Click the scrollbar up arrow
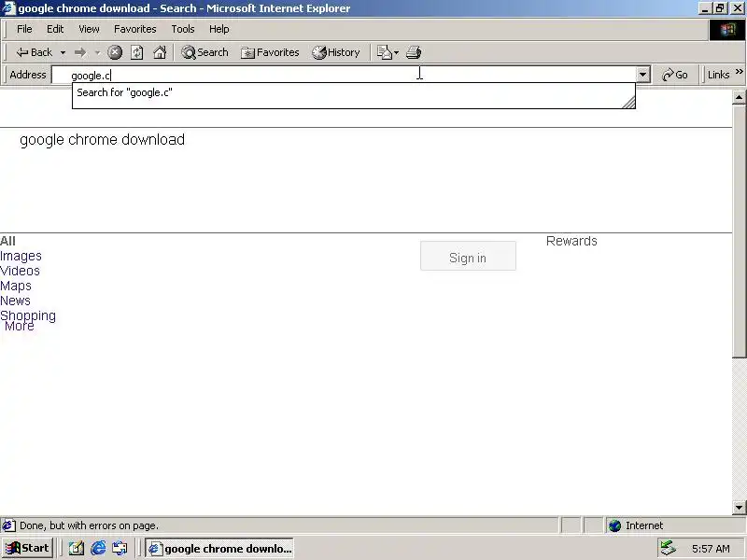The width and height of the screenshot is (747, 560). (739, 97)
